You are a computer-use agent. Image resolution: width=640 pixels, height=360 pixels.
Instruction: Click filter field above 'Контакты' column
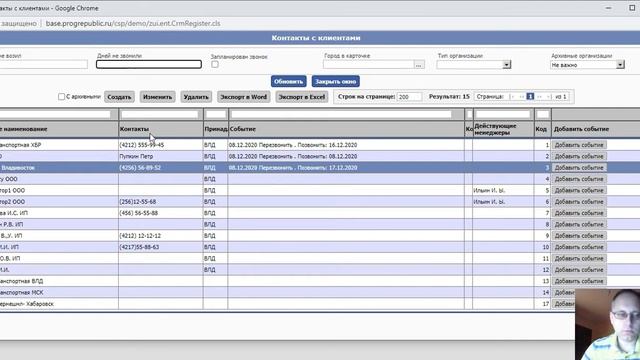(x=160, y=114)
